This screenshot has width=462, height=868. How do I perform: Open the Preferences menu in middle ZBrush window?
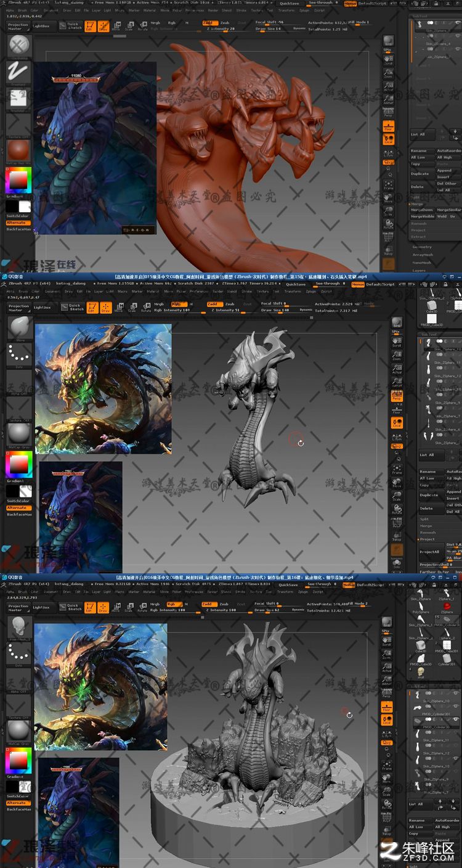(199, 292)
